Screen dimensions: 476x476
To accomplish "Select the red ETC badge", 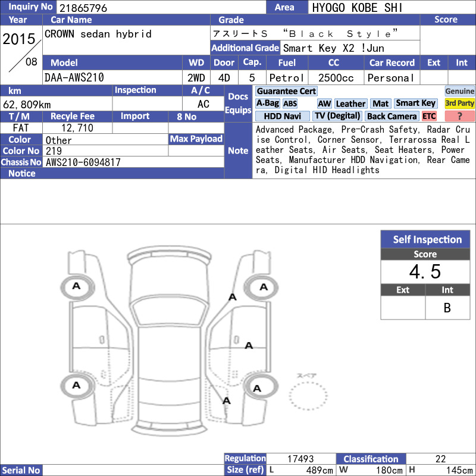I will (429, 116).
